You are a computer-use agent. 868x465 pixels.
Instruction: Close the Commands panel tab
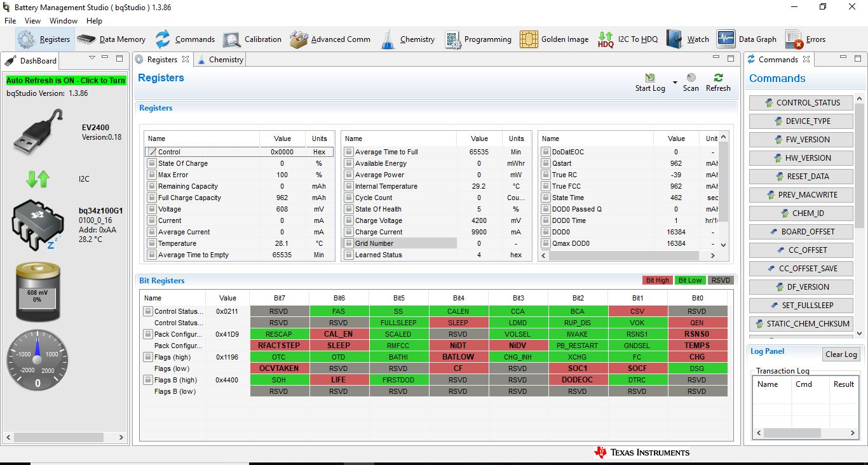tap(806, 59)
